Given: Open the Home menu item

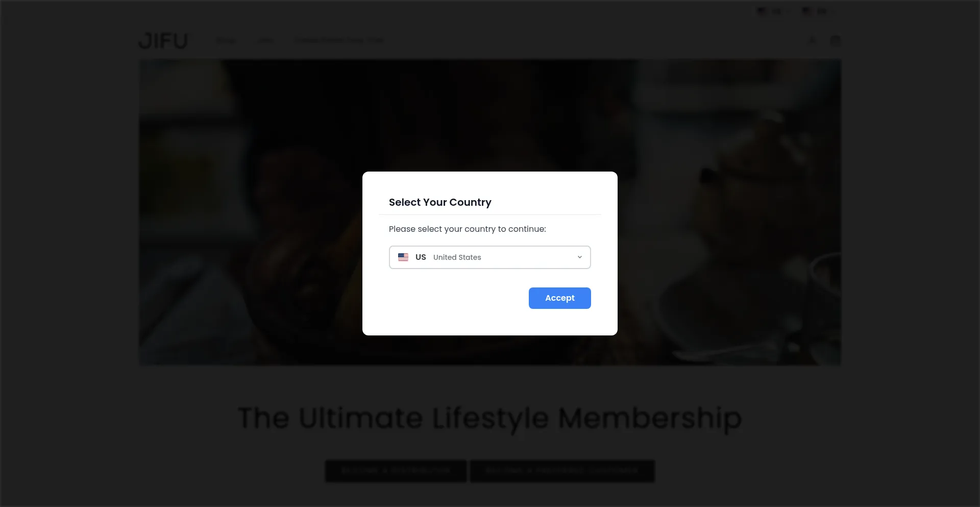Looking at the screenshot, I should click(226, 40).
